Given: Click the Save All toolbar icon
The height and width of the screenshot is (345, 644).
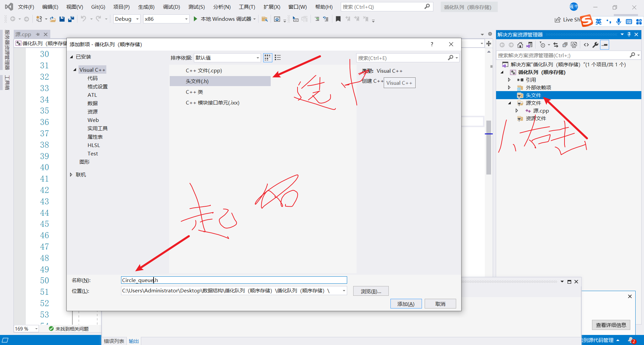Looking at the screenshot, I should point(71,19).
